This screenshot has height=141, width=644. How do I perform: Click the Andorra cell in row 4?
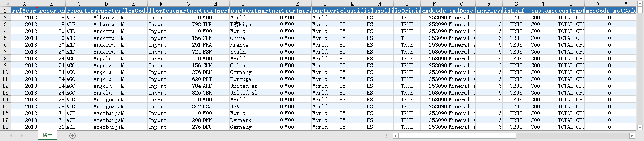[x=106, y=31]
